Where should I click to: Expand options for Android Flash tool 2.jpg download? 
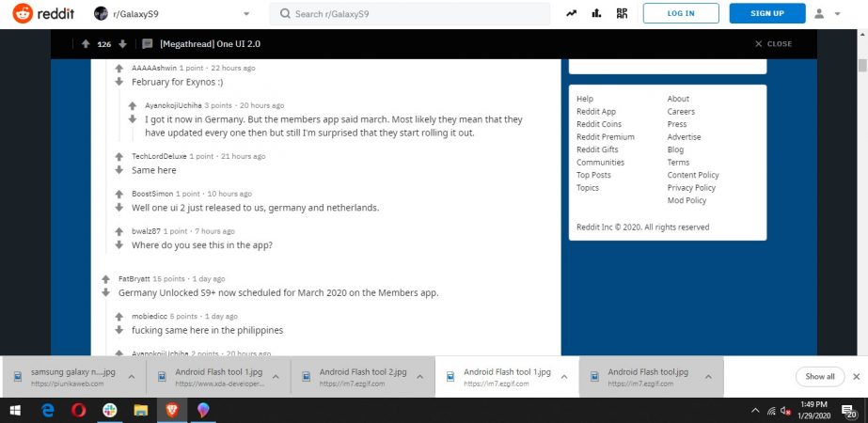pos(420,377)
